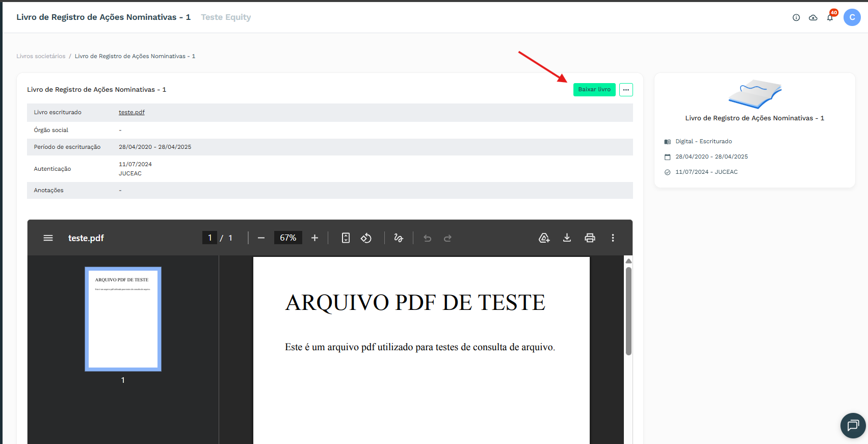
Task: Print the PDF document
Action: [x=590, y=238]
